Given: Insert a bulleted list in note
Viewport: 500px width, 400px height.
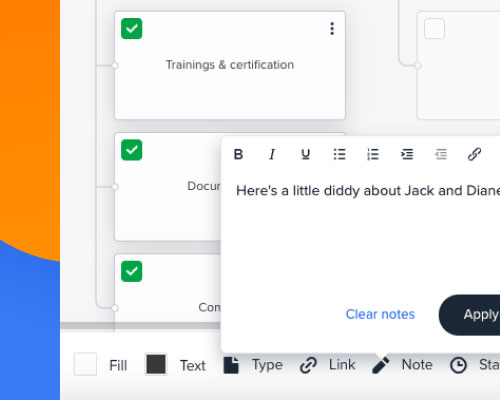Looking at the screenshot, I should pos(339,154).
